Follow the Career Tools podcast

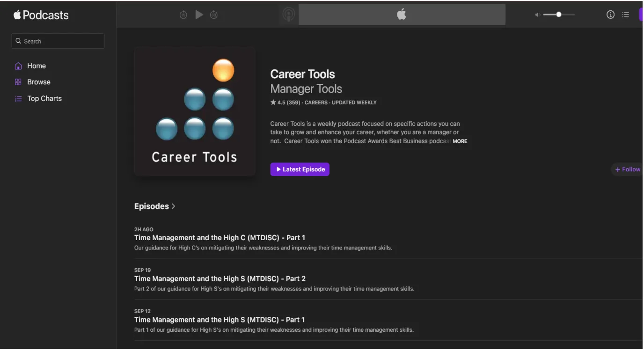point(627,169)
